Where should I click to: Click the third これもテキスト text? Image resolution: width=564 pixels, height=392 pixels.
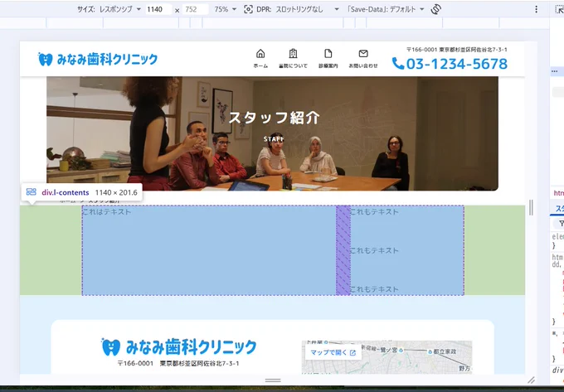374,289
